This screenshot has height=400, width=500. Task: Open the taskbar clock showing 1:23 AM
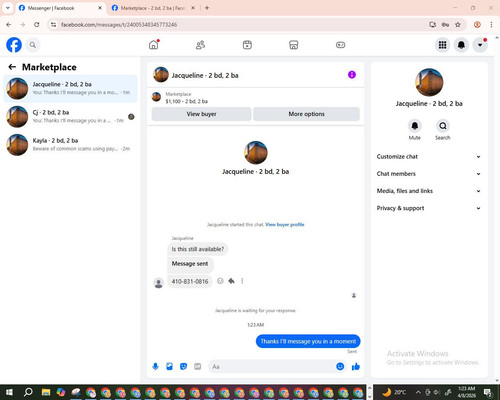[x=466, y=392]
